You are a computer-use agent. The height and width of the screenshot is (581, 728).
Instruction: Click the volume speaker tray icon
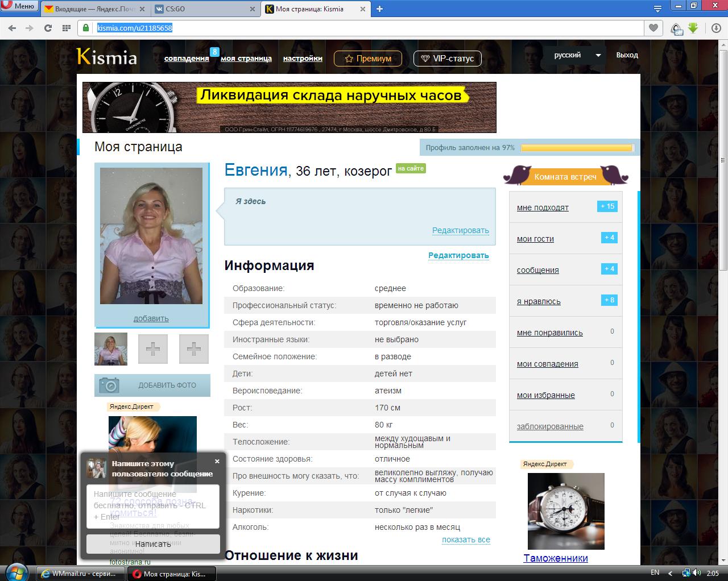[x=697, y=572]
